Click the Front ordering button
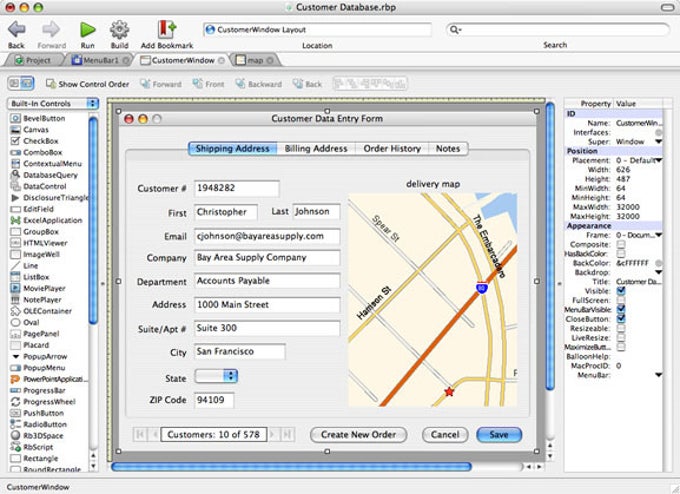This screenshot has height=494, width=680. coord(208,84)
